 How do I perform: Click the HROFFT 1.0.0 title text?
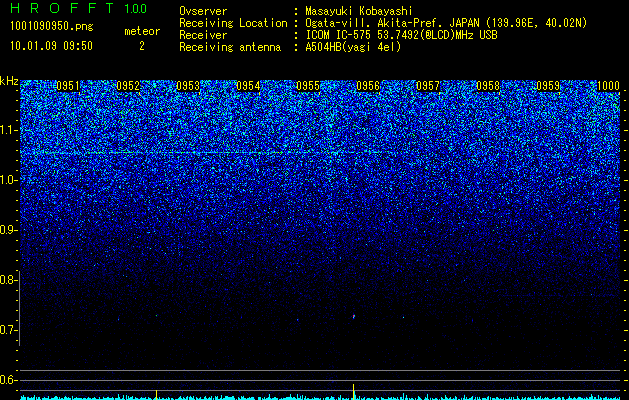pyautogui.click(x=78, y=8)
